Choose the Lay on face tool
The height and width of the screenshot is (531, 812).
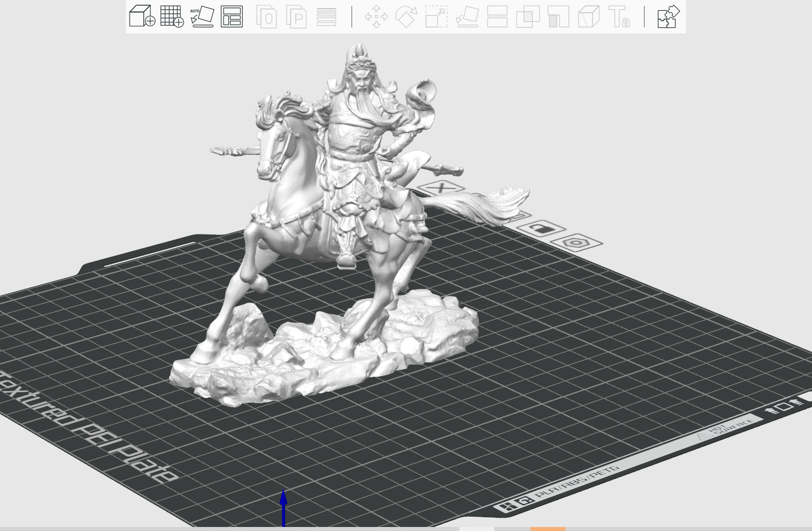(467, 17)
